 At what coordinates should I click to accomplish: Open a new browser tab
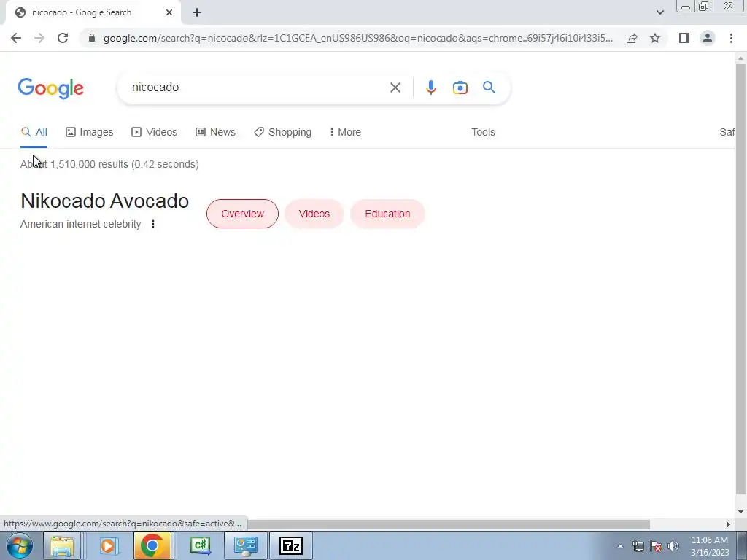[x=197, y=12]
